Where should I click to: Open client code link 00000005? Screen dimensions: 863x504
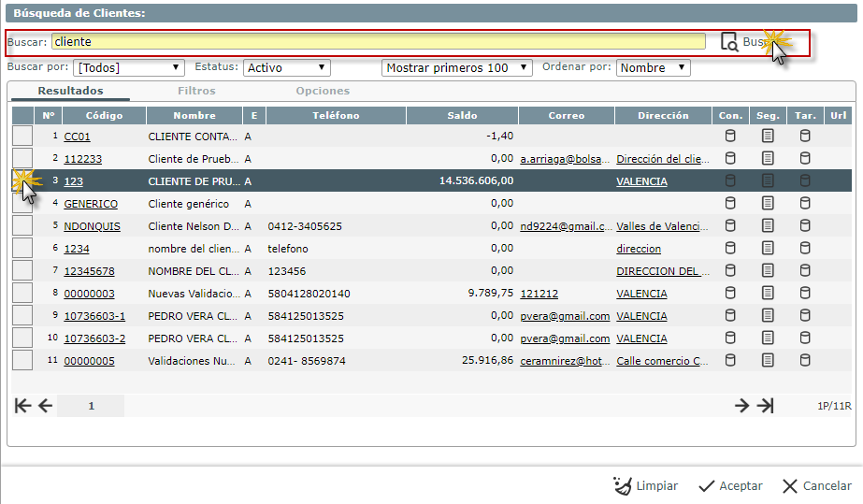(89, 361)
